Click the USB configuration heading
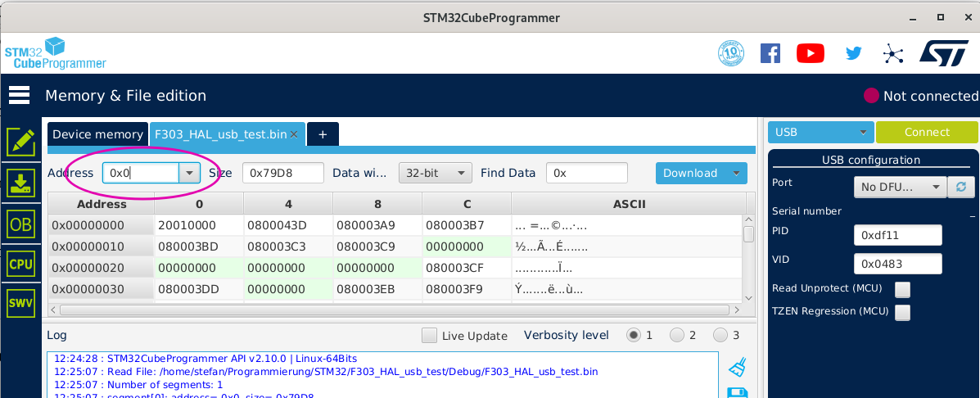The height and width of the screenshot is (398, 980). [x=873, y=161]
